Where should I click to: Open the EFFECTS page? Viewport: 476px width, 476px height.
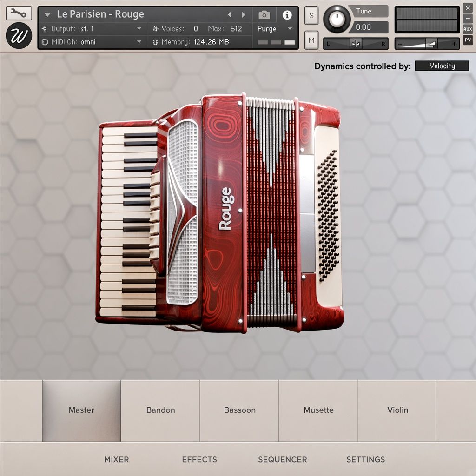[199, 459]
